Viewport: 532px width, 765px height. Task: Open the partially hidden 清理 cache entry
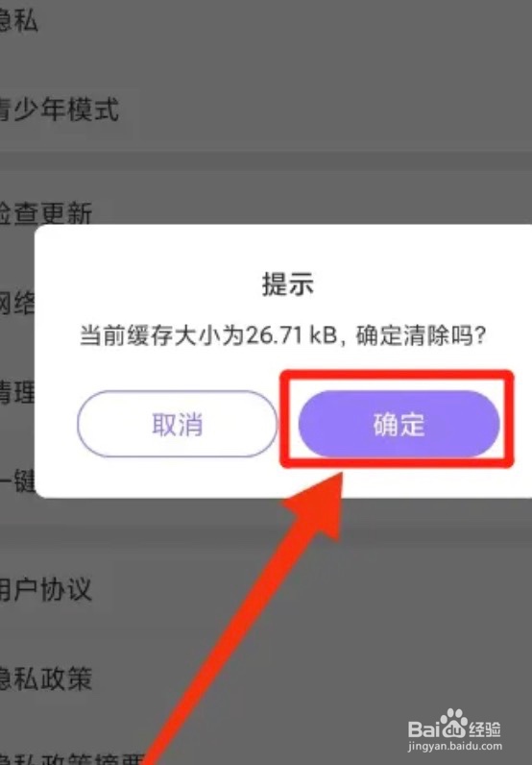(x=17, y=392)
